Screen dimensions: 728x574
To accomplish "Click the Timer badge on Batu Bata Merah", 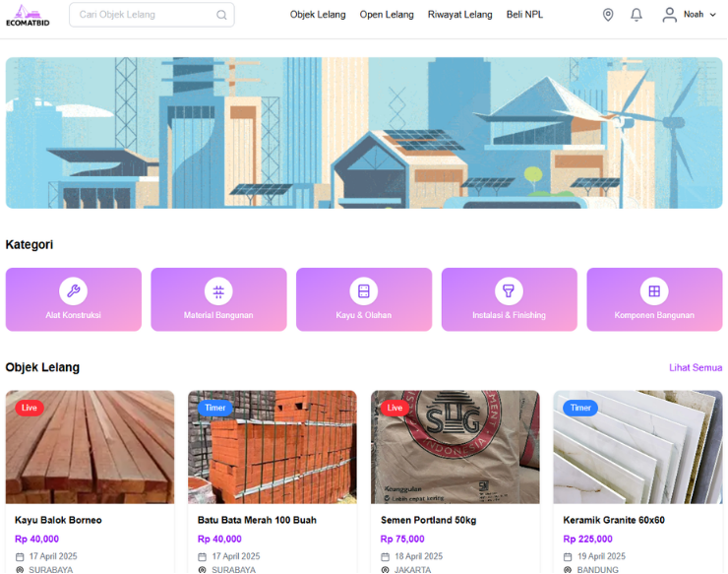I will (215, 408).
